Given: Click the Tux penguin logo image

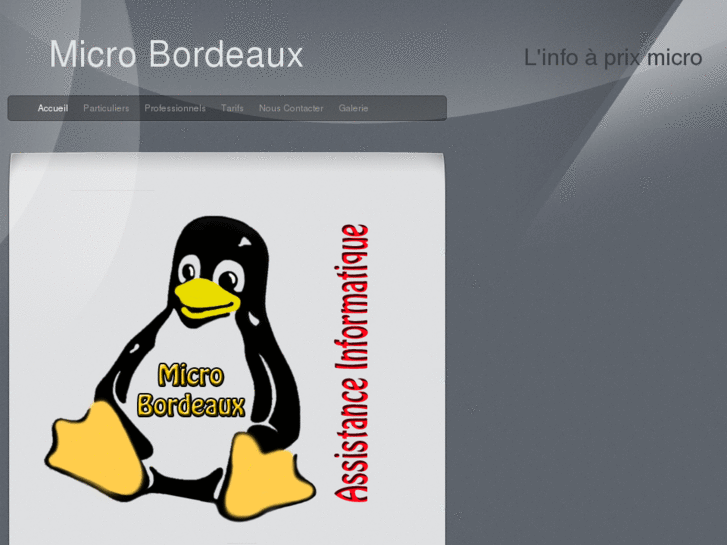Looking at the screenshot, I should [180, 368].
